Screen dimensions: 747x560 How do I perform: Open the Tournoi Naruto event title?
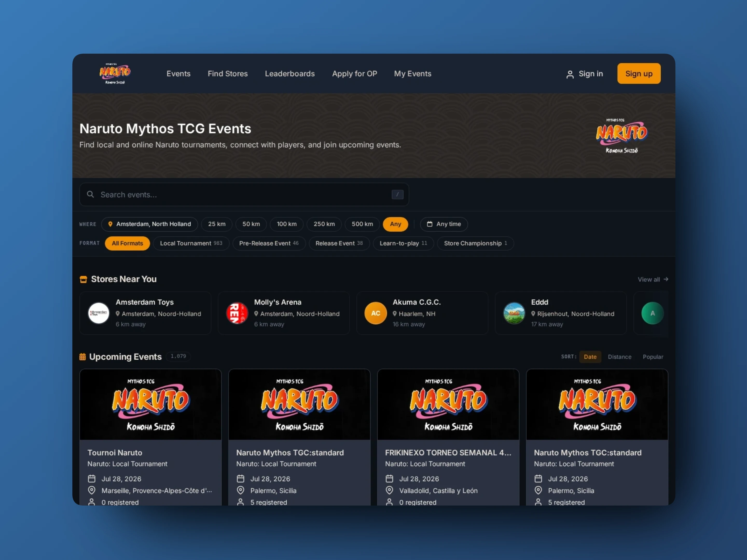(115, 453)
